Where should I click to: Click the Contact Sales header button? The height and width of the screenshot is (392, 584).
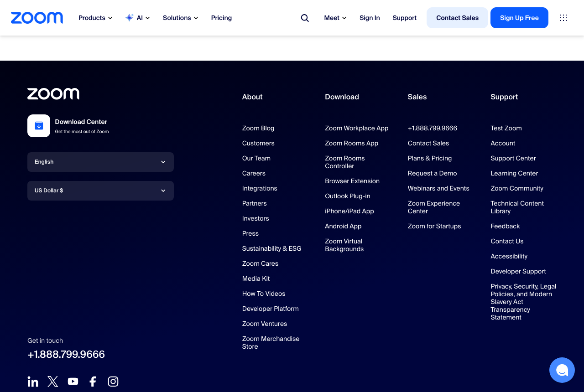457,18
